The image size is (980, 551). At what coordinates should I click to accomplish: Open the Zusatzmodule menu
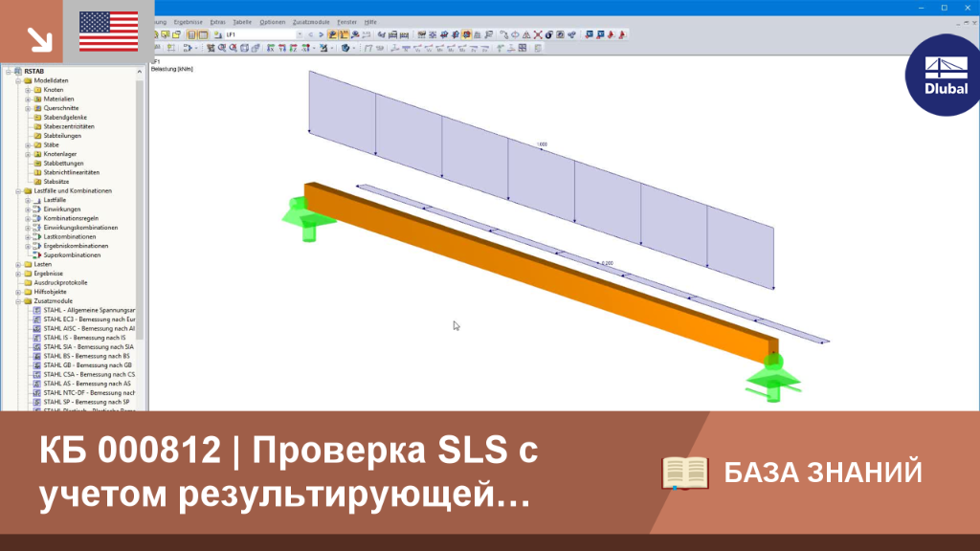pos(311,22)
